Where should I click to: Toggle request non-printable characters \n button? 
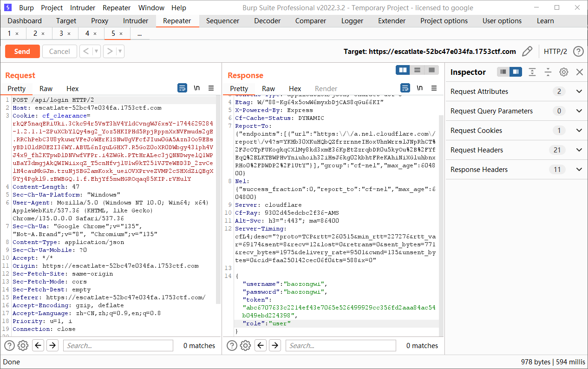(x=197, y=88)
